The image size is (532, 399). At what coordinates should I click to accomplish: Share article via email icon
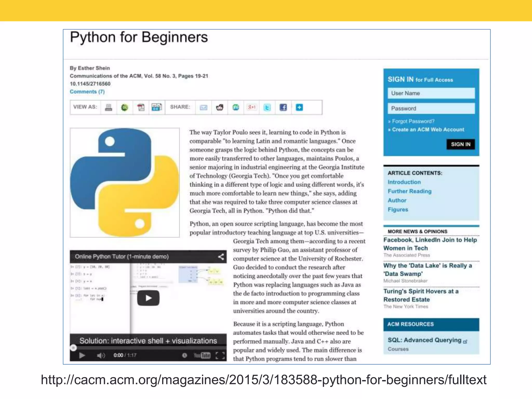point(204,107)
